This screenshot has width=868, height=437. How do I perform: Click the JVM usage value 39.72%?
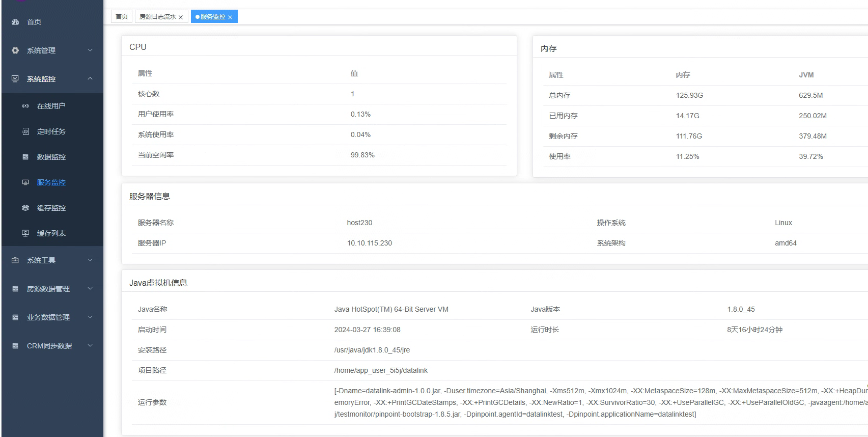[811, 156]
